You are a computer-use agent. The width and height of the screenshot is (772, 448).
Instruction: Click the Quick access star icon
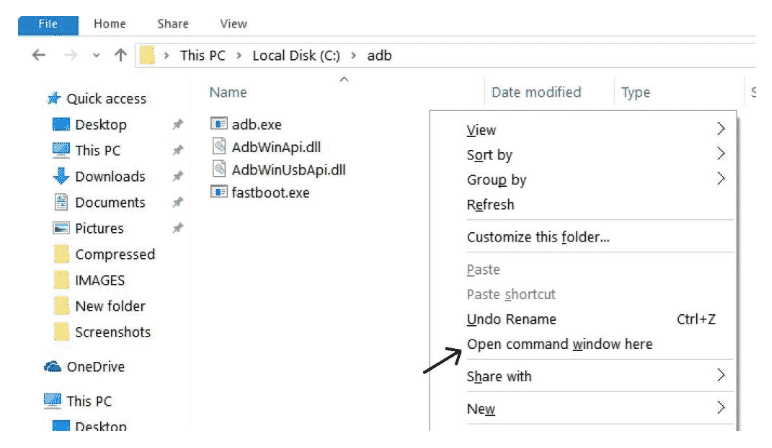[x=53, y=99]
